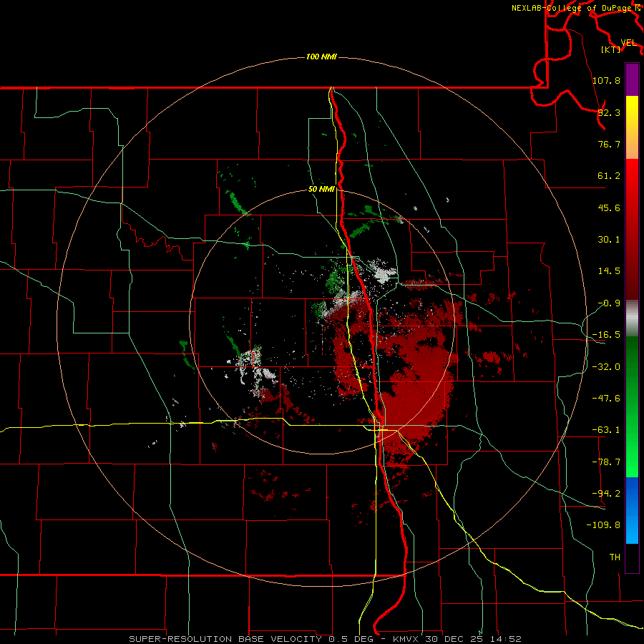The width and height of the screenshot is (644, 644).
Task: Click the VEL legend title
Action: (x=628, y=43)
